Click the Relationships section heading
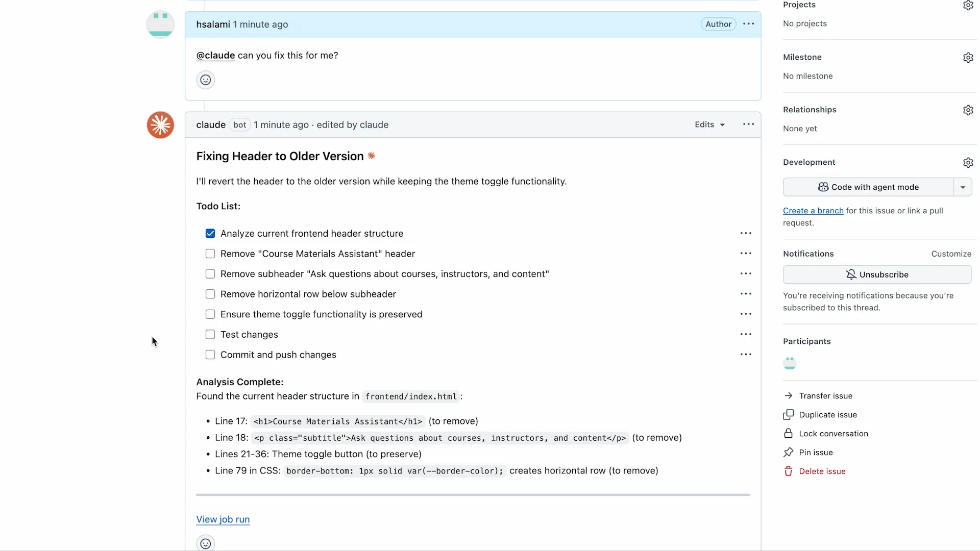Image resolution: width=980 pixels, height=551 pixels. [810, 110]
